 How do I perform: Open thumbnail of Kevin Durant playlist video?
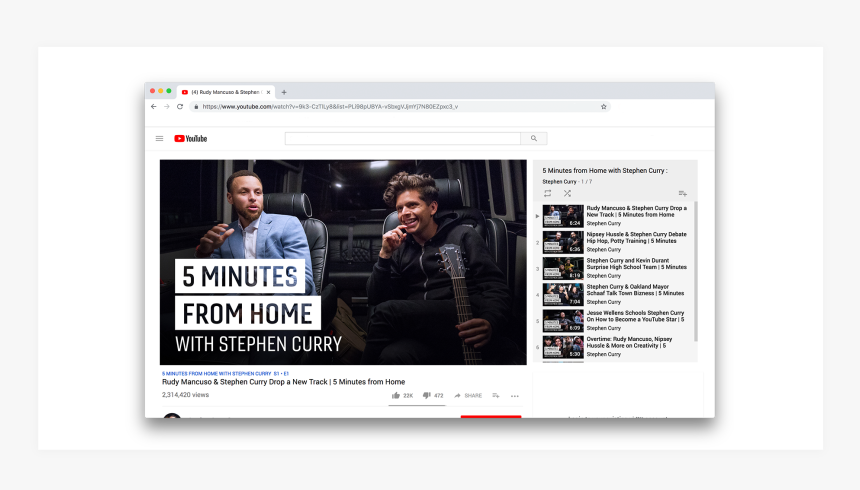click(x=563, y=268)
